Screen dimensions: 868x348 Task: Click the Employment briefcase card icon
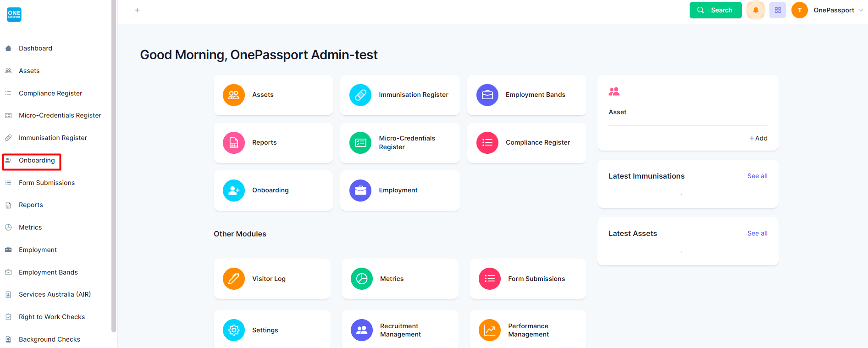(x=360, y=191)
